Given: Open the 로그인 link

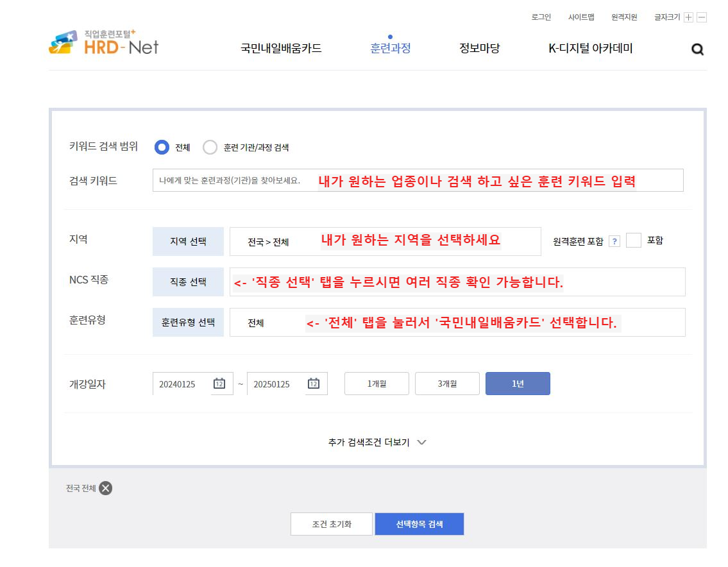Looking at the screenshot, I should (x=539, y=17).
